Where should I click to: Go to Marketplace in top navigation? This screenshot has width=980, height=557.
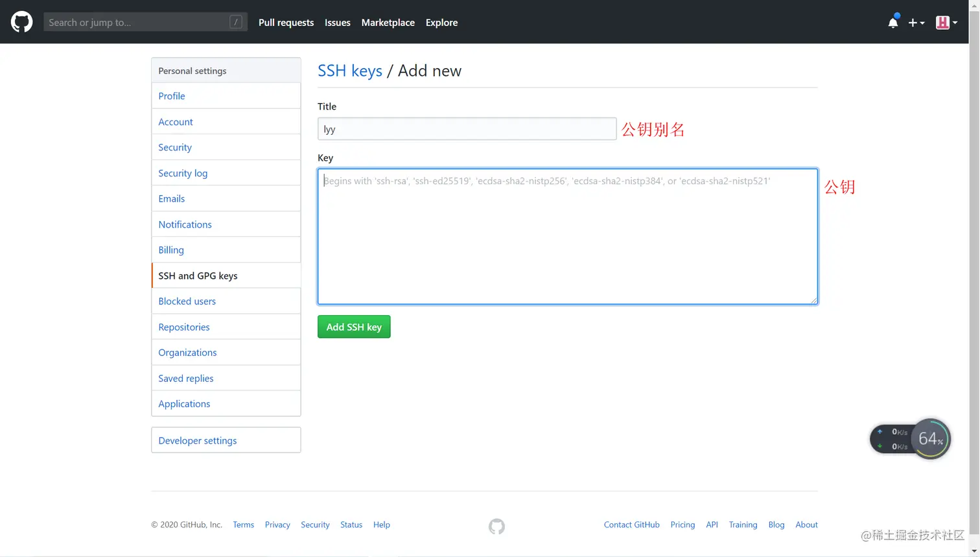(x=388, y=22)
